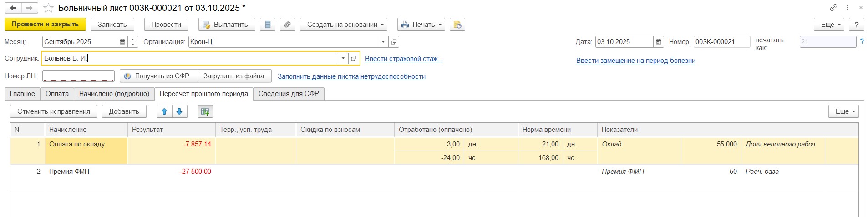Click Провести и закрыть button

(45, 25)
